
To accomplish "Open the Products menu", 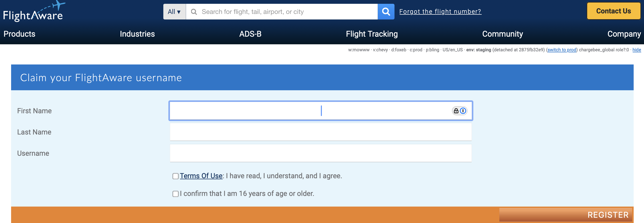I will click(19, 34).
